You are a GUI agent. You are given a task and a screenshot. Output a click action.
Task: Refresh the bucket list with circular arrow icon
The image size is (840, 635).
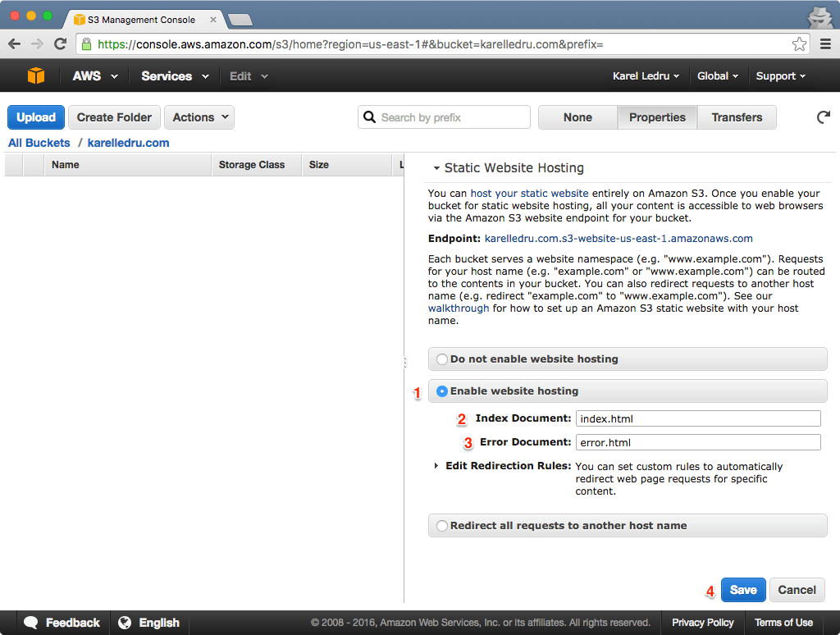point(823,117)
